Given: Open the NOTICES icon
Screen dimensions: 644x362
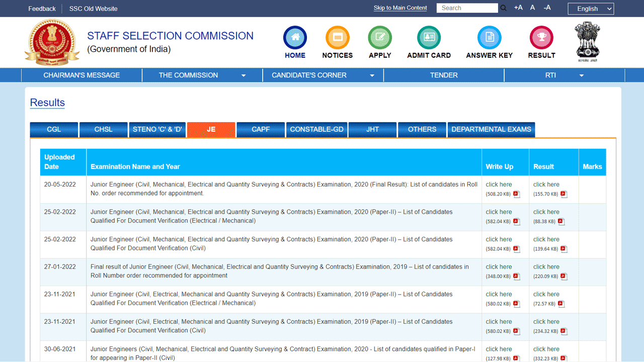Looking at the screenshot, I should pyautogui.click(x=338, y=38).
